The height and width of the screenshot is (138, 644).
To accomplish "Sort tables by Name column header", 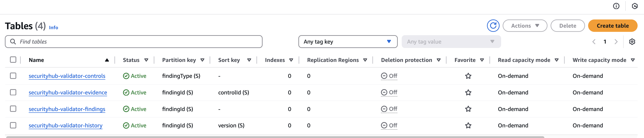I will (x=36, y=60).
